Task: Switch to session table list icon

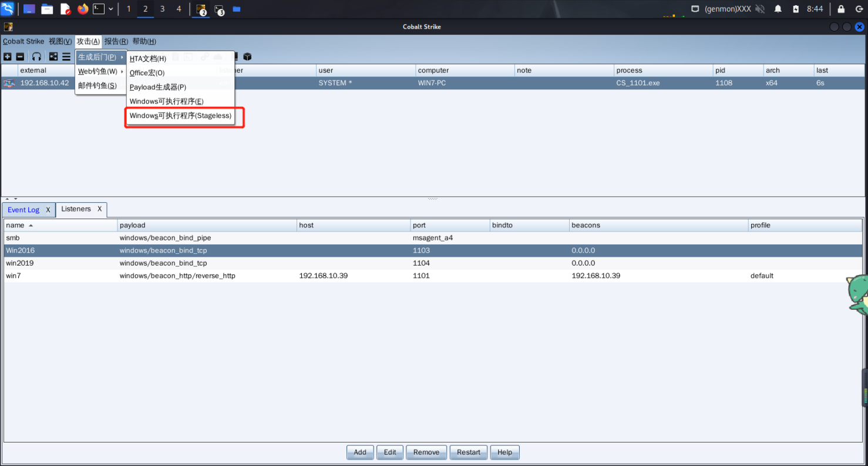Action: tap(66, 56)
